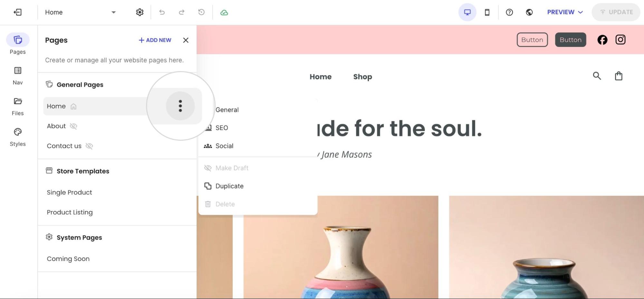644x299 pixels.
Task: Select the hero heading text
Action: point(399,128)
